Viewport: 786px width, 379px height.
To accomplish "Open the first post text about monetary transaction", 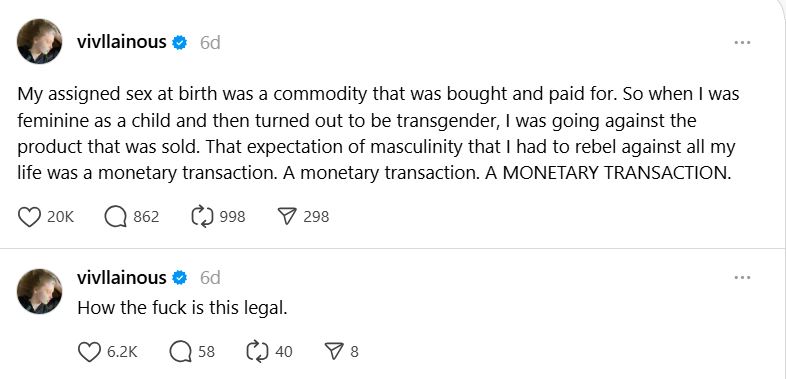I will [x=378, y=134].
